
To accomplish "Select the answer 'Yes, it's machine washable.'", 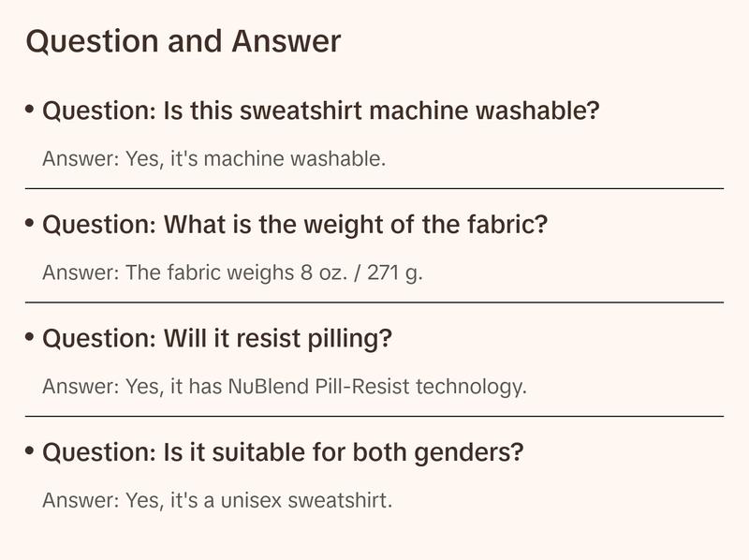I will 213,159.
